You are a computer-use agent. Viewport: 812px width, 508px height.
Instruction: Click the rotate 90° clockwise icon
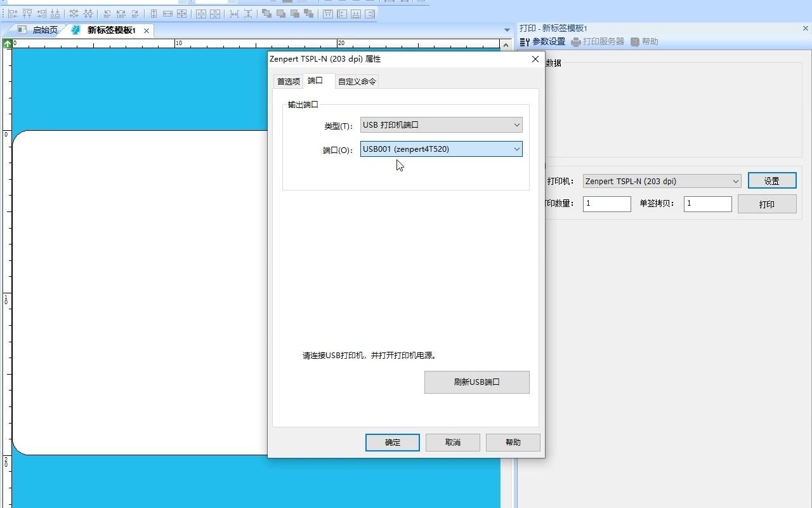[135, 13]
